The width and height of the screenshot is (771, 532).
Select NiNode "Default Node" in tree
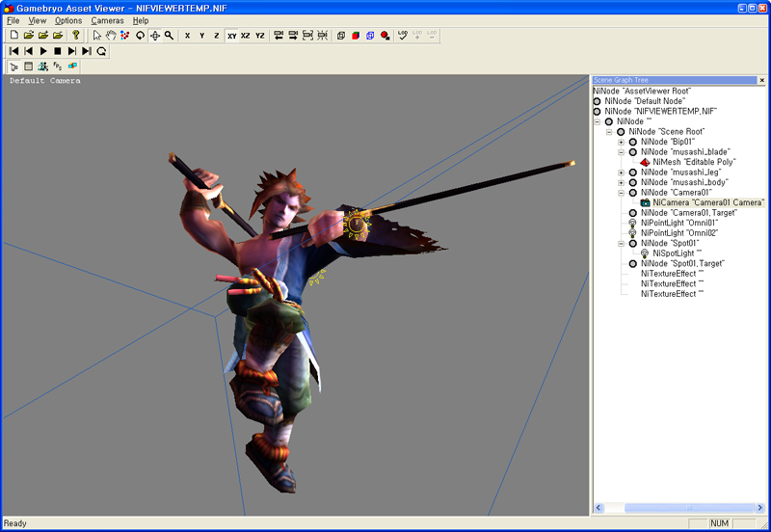[645, 101]
